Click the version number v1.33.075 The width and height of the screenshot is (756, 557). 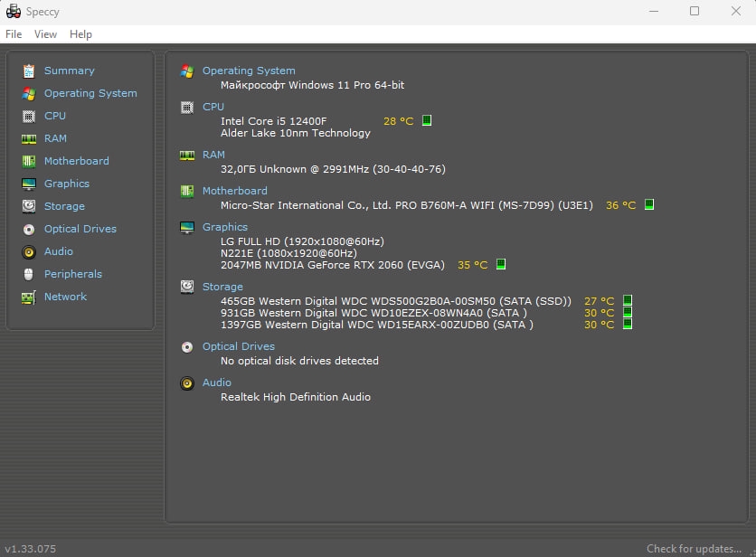(x=31, y=549)
